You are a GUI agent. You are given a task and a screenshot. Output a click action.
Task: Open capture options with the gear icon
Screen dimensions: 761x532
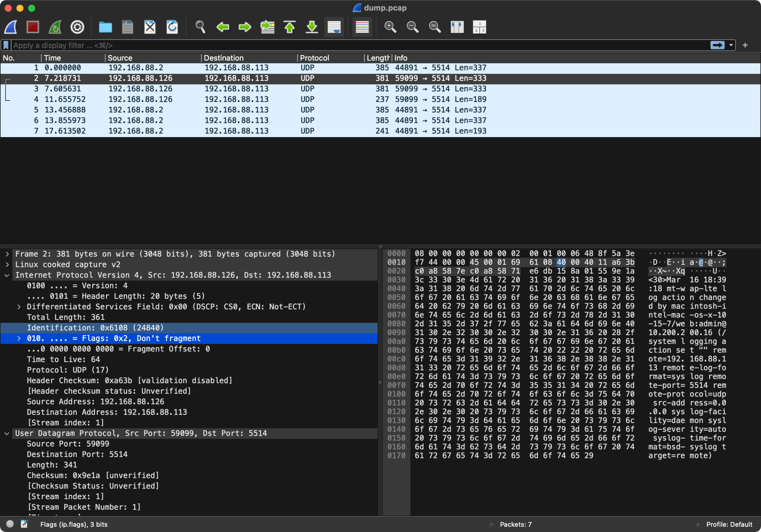coord(77,27)
